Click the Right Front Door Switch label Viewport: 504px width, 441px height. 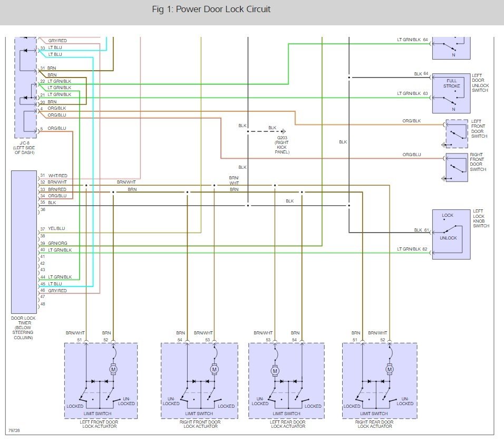pyautogui.click(x=478, y=162)
